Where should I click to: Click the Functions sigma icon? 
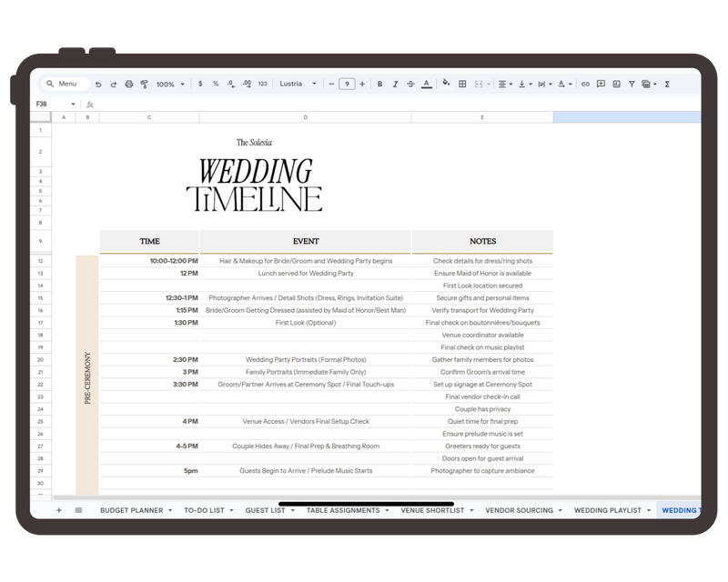tap(667, 84)
